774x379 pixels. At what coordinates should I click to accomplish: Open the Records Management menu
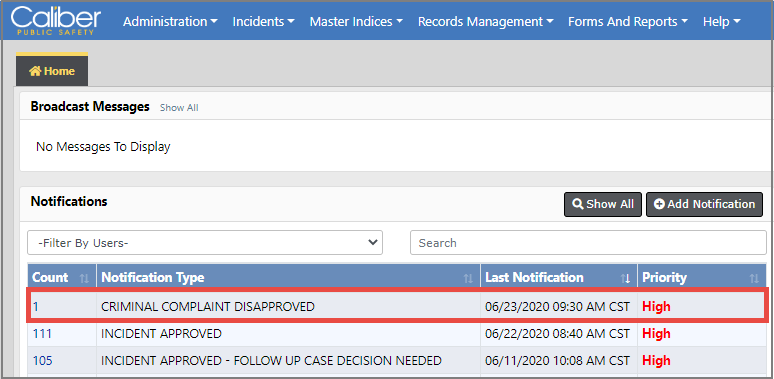tap(485, 22)
